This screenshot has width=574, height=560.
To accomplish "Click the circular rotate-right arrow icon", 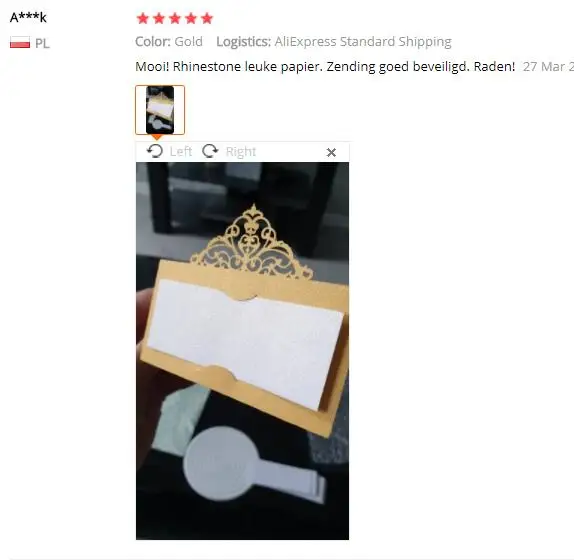I will click(x=210, y=151).
